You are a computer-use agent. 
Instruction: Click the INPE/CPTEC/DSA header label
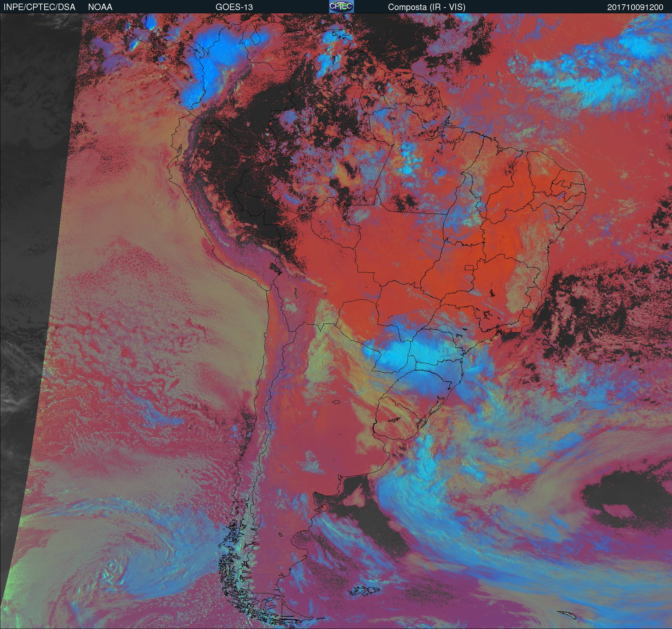(39, 7)
